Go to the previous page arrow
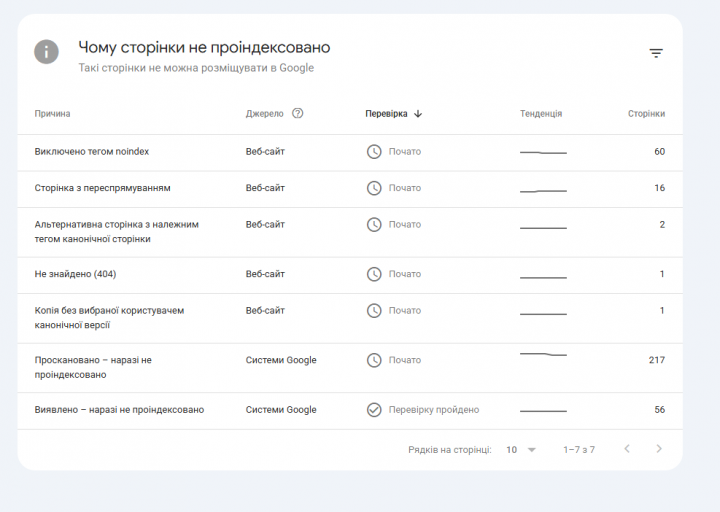The height and width of the screenshot is (512, 720). coord(627,449)
